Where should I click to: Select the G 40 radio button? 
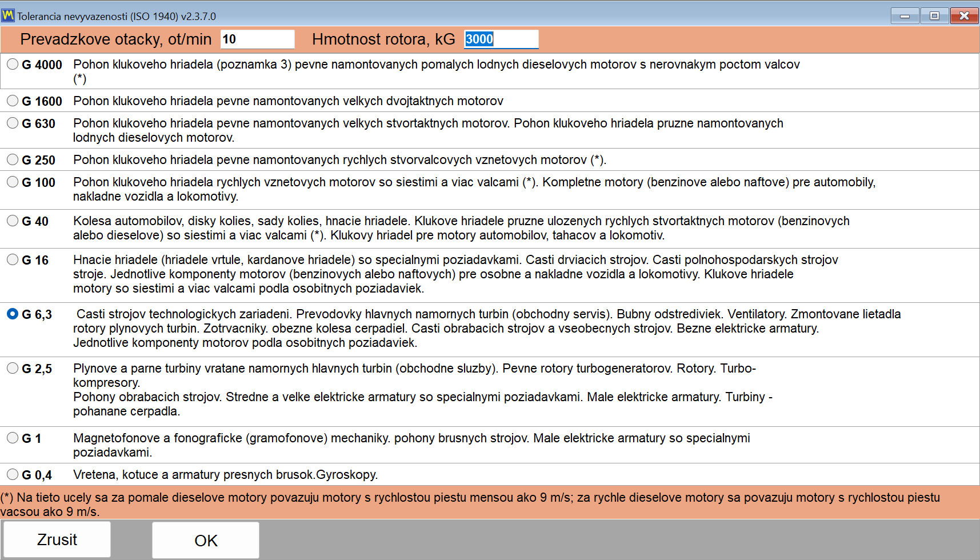pos(13,221)
